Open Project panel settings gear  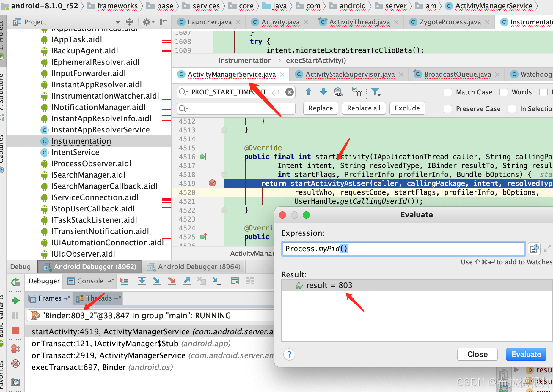click(x=147, y=22)
